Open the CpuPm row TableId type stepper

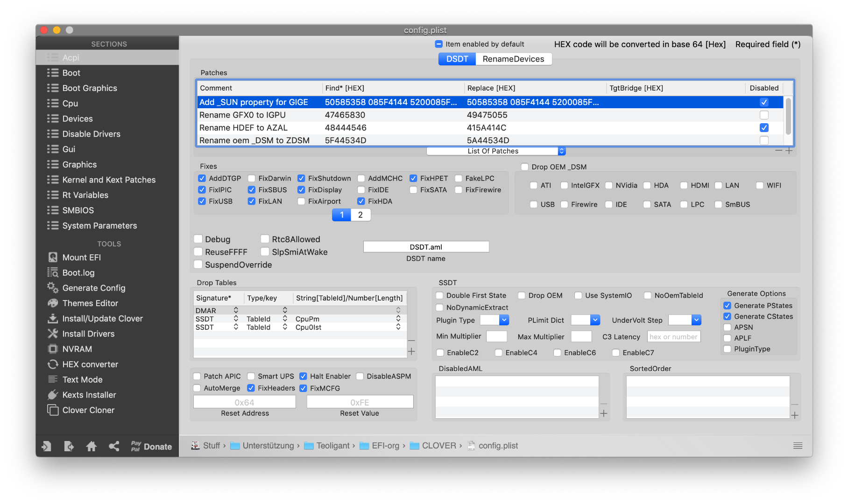point(285,319)
